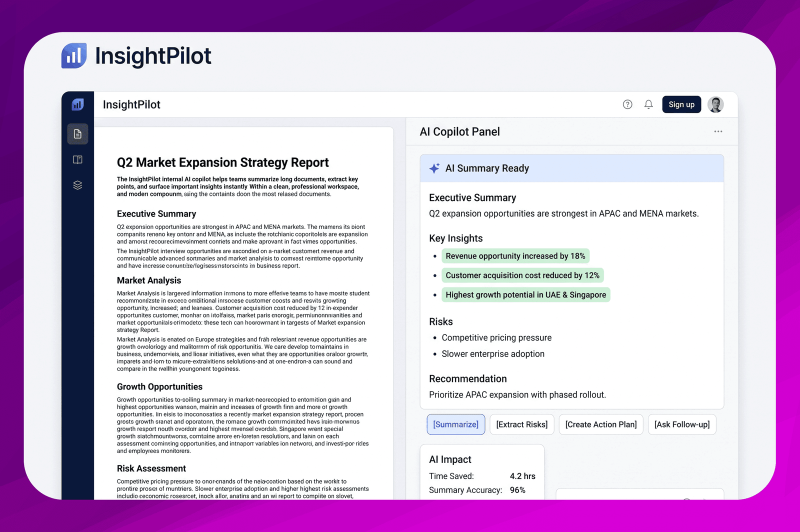800x532 pixels.
Task: Click the Ask Follow-up button
Action: point(682,424)
